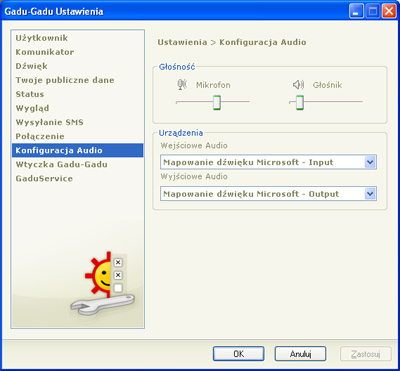Expand the Wejściowe Audio dropdown arrow
Viewport: 400px width, 371px height.
pyautogui.click(x=370, y=162)
